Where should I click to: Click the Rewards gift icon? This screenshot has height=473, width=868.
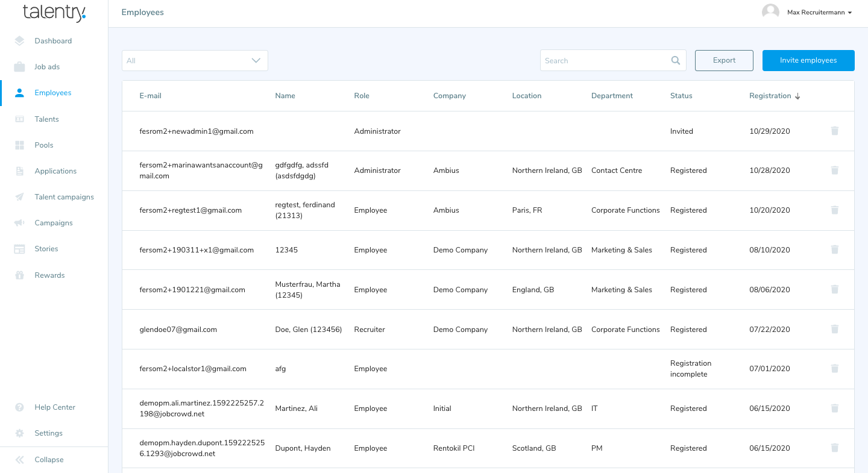[x=19, y=275]
